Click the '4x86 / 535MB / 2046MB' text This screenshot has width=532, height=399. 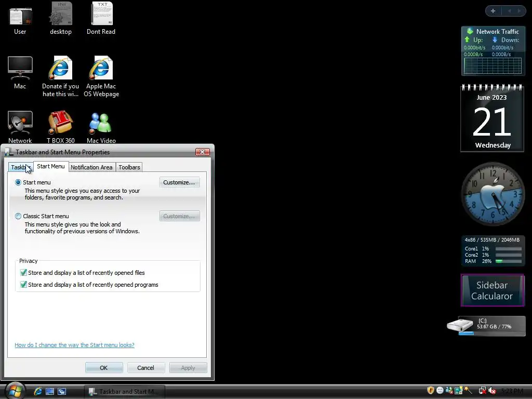tap(492, 240)
